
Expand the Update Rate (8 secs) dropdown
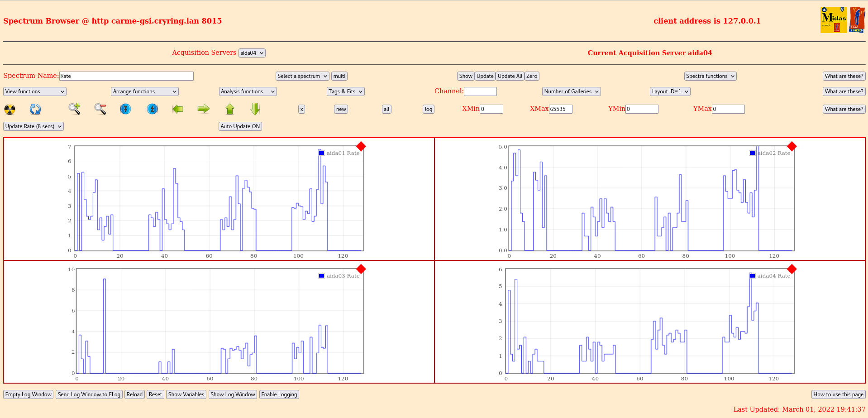coord(33,126)
